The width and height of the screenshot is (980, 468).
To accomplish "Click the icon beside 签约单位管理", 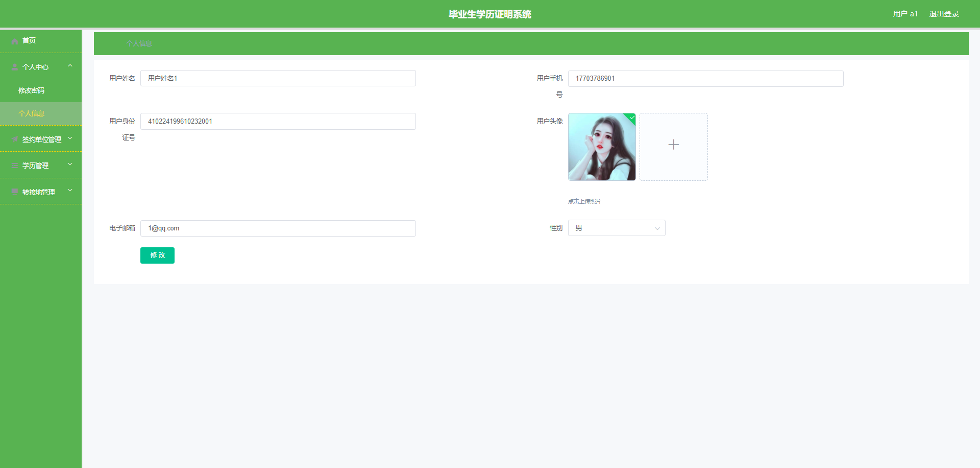I will (x=15, y=139).
